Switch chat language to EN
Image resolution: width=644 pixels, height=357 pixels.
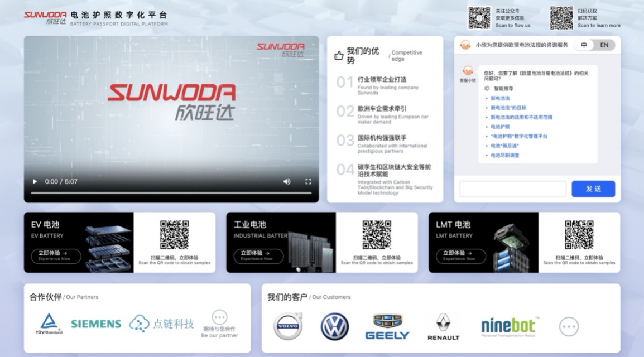click(604, 45)
